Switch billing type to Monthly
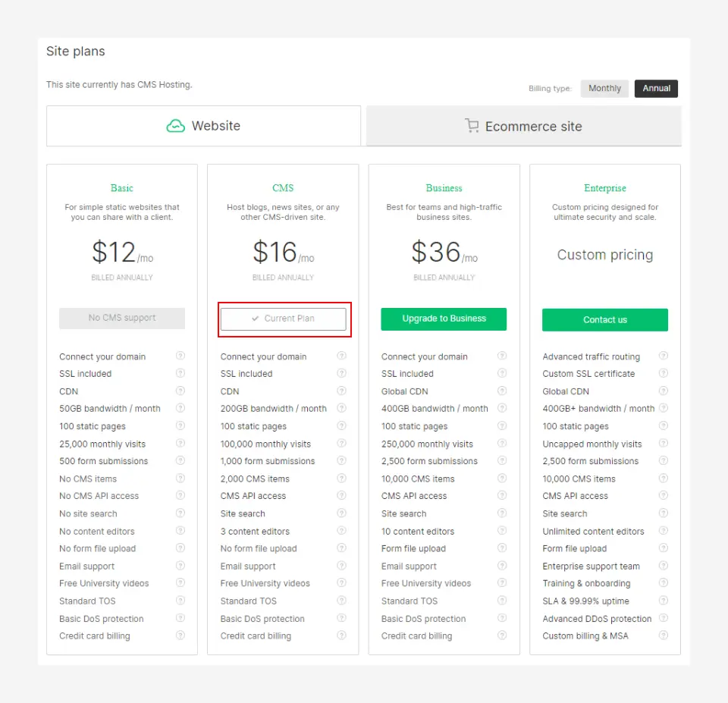Screen dimensions: 728x703 [604, 88]
